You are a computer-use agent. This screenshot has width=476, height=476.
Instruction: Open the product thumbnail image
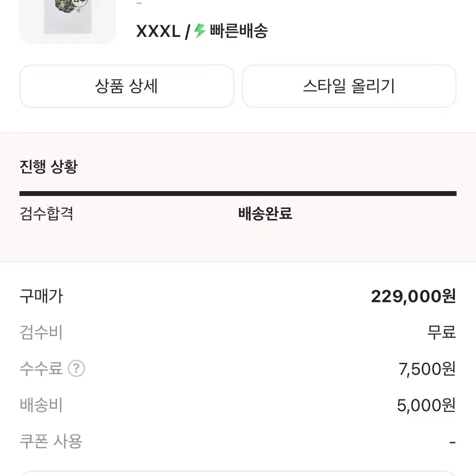(68, 20)
